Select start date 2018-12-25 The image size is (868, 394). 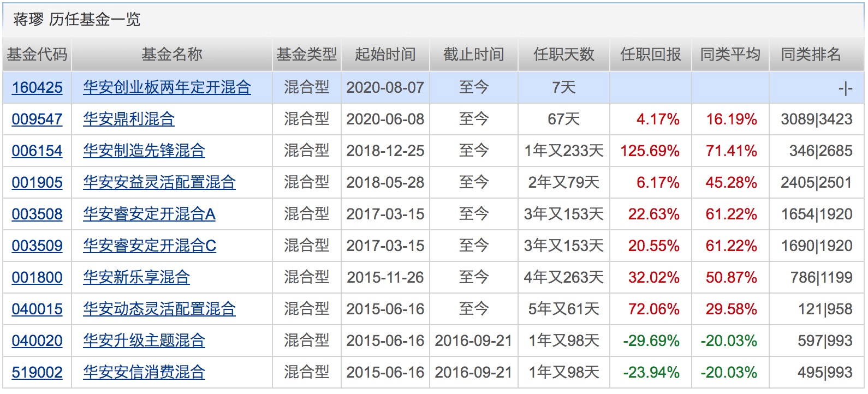tap(385, 151)
